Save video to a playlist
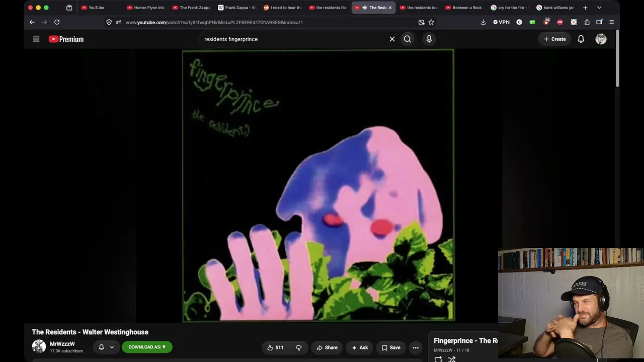The height and width of the screenshot is (362, 644). point(391,347)
